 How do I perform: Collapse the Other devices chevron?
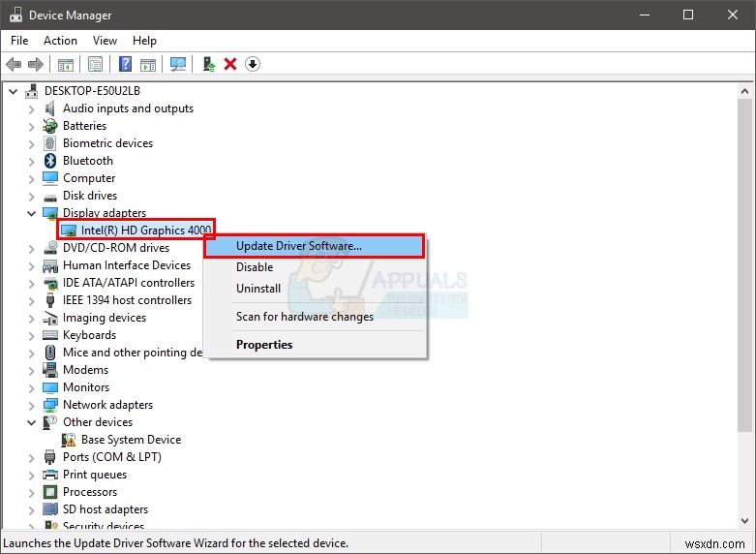31,422
